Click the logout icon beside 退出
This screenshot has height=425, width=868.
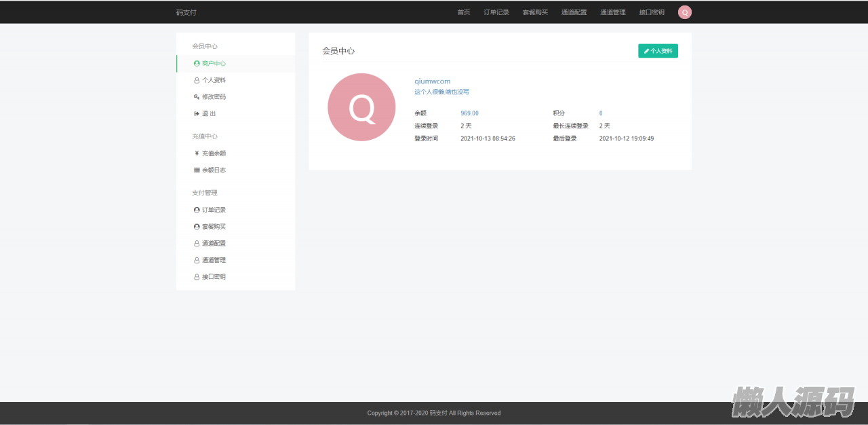[x=197, y=114]
